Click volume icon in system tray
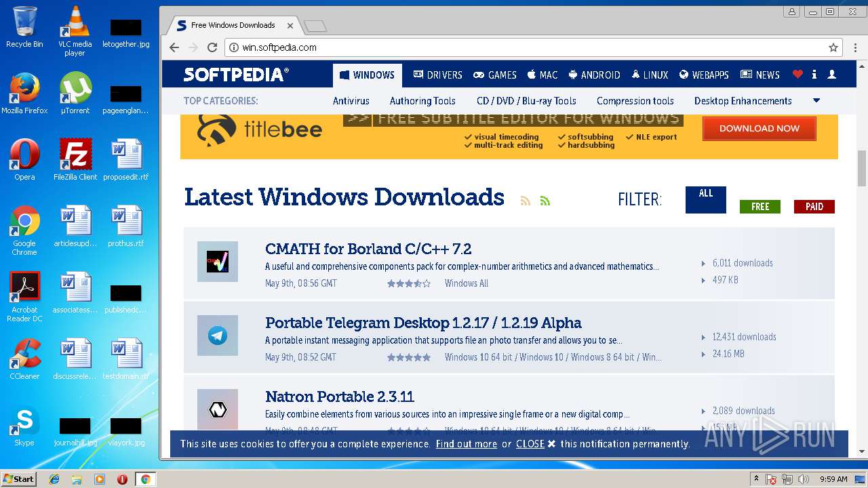The image size is (868, 488). tap(804, 479)
